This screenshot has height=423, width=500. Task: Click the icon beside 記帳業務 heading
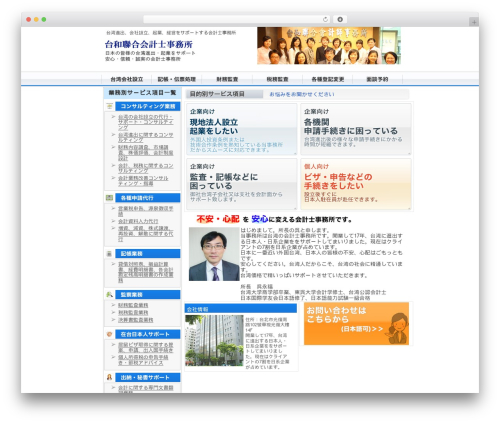[x=109, y=254]
